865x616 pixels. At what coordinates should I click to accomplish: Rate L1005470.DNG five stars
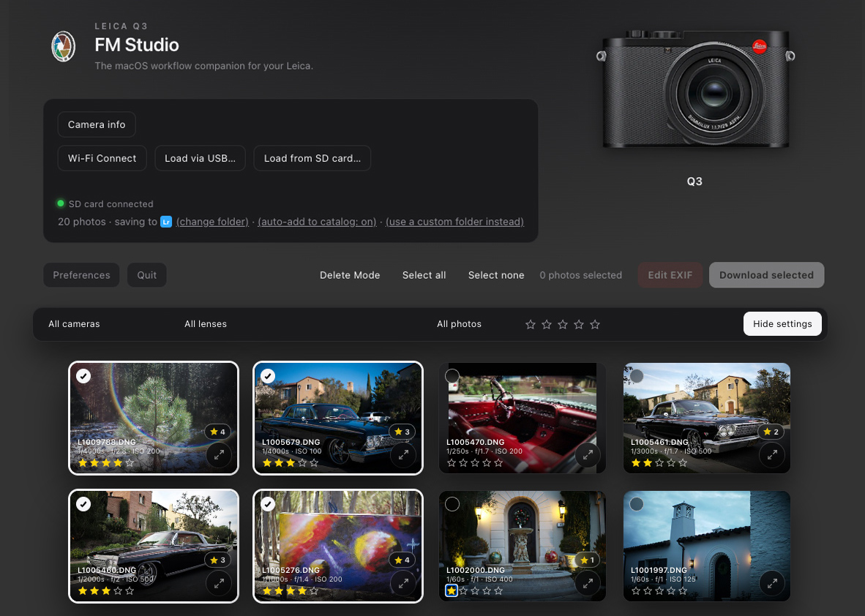498,463
